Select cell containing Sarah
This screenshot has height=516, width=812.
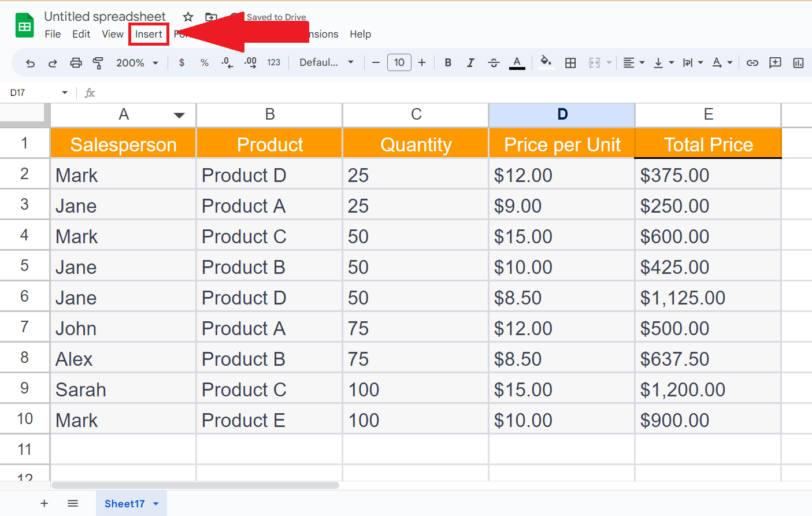click(x=123, y=389)
